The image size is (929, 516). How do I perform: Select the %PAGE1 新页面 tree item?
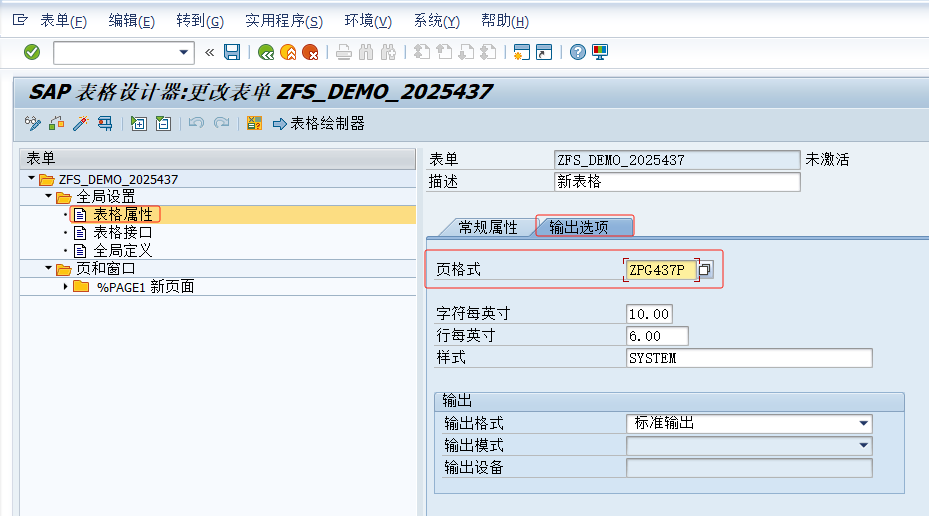(146, 287)
